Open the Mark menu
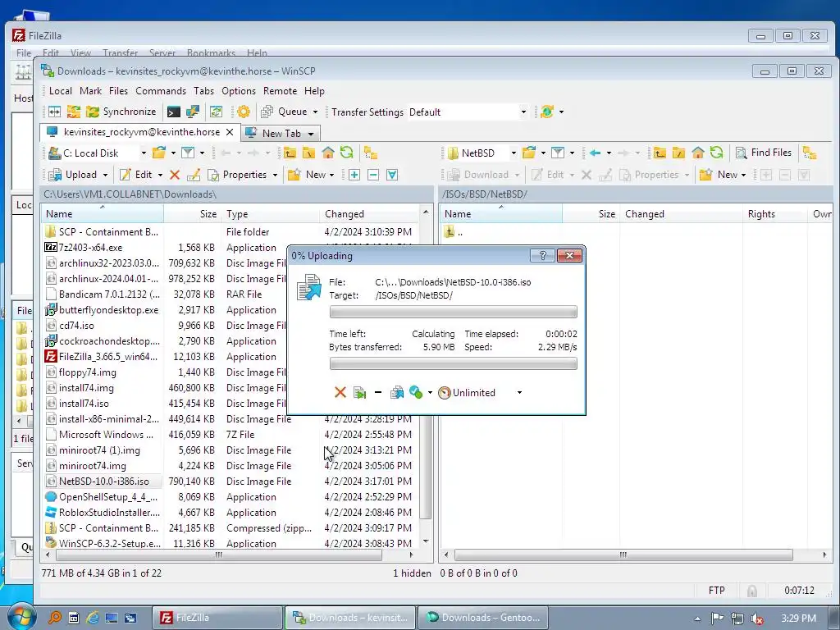The height and width of the screenshot is (630, 840). [x=90, y=91]
